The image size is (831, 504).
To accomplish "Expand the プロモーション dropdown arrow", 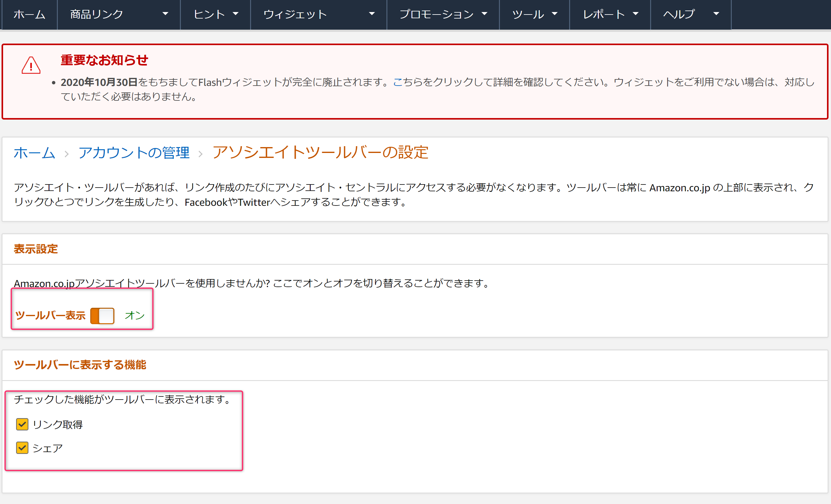I will pyautogui.click(x=485, y=14).
